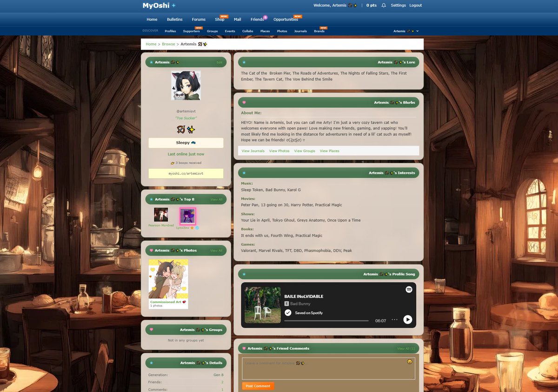Click the @artemisvt handle
This screenshot has height=392, width=558.
[186, 111]
